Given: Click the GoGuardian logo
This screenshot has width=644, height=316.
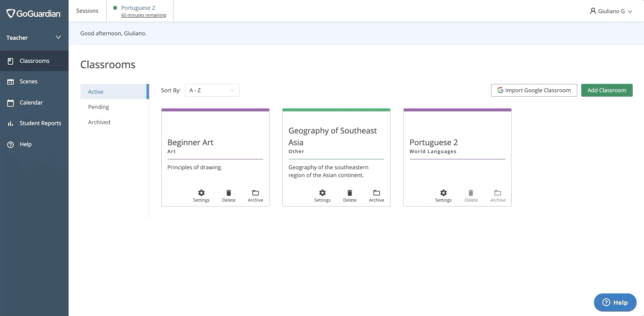Looking at the screenshot, I should point(34,13).
